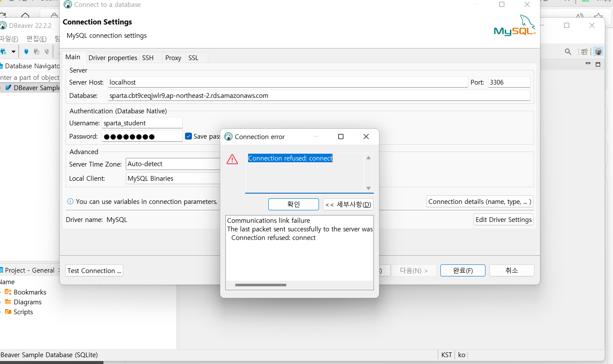Viewport: 613px width, 364px height.
Task: Close the Connect to a database window
Action: [527, 4]
